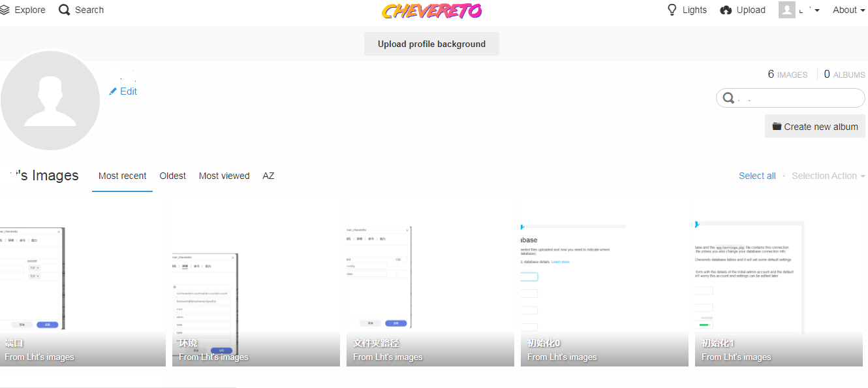Open the 文件夹路径 image thumbnail
Screen dimensions: 868x388
tap(430, 281)
